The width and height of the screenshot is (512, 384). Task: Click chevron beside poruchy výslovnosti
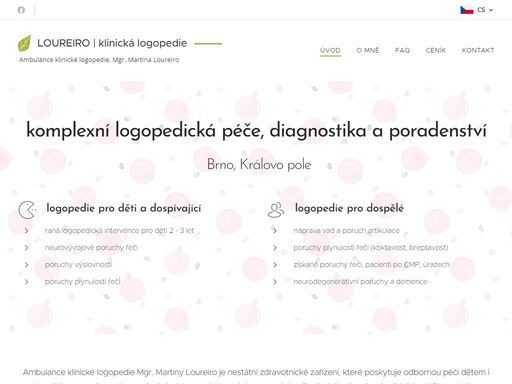(27, 265)
